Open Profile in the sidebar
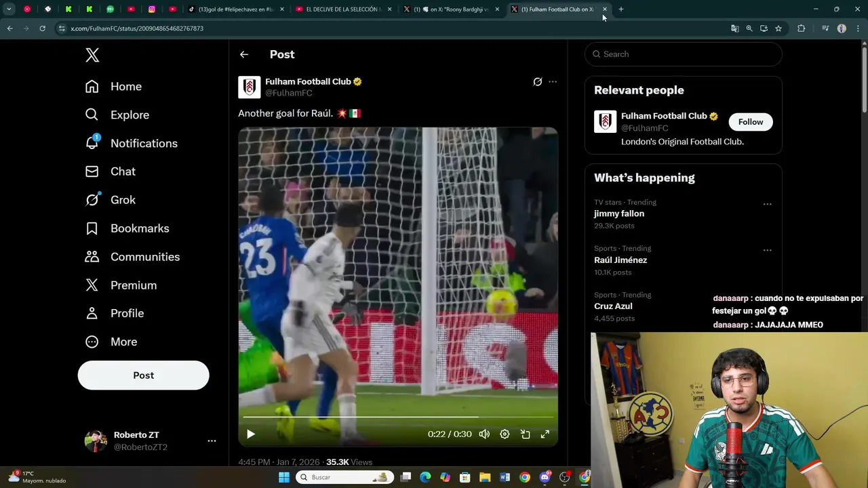Screen dimensions: 868x488 tap(114, 313)
